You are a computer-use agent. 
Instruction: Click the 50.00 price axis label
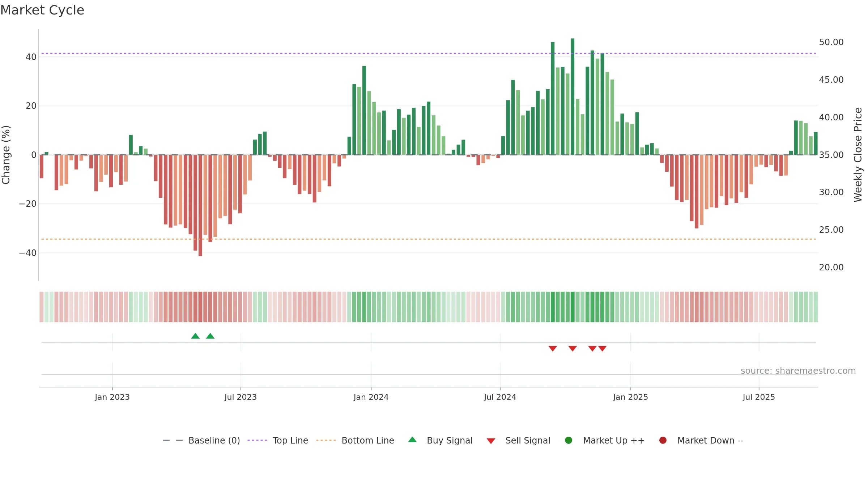click(x=831, y=42)
